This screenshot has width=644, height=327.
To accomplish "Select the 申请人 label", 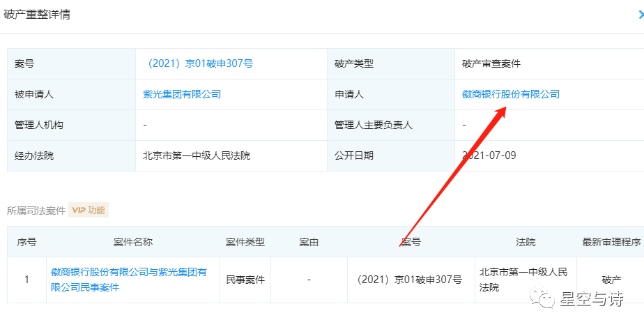I will click(349, 94).
